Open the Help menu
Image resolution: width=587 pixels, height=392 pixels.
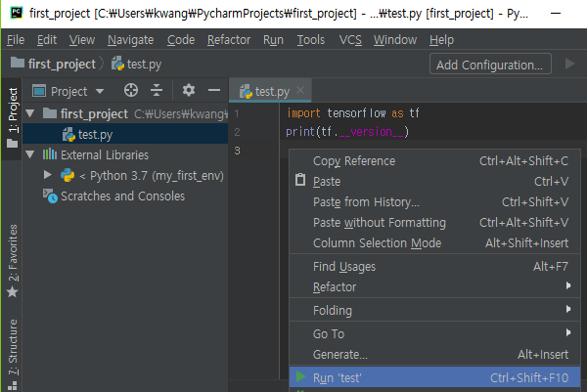(442, 40)
